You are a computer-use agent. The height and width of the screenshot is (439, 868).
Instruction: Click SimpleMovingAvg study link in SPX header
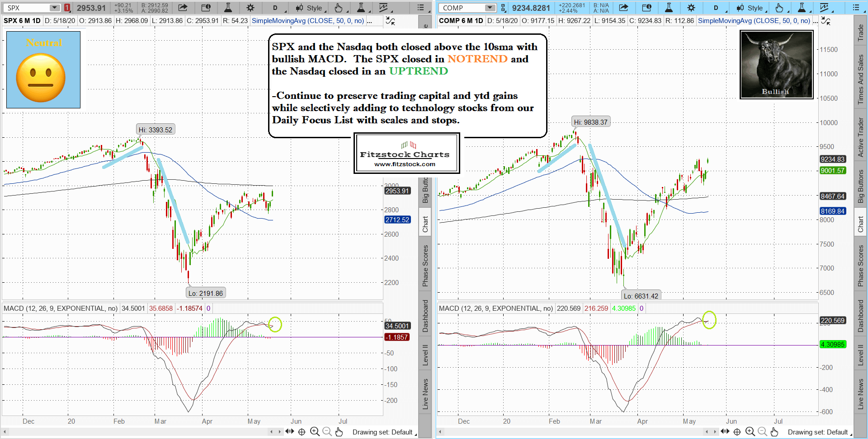(x=307, y=21)
